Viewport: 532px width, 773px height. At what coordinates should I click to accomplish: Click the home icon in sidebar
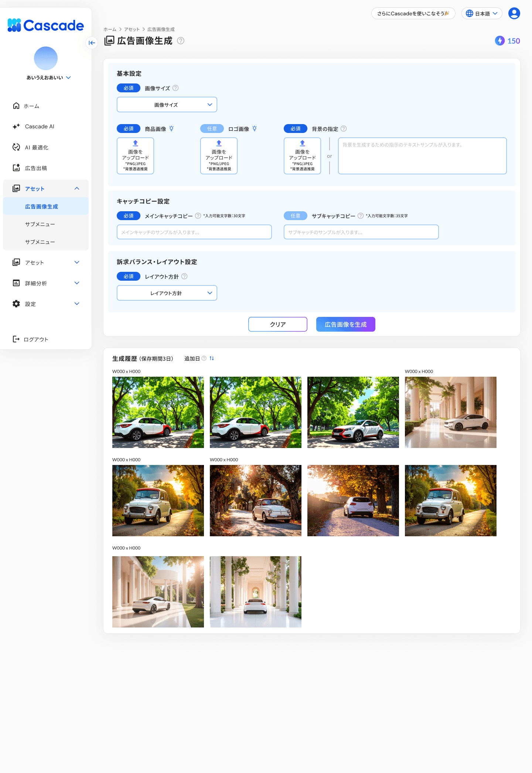[x=16, y=106]
